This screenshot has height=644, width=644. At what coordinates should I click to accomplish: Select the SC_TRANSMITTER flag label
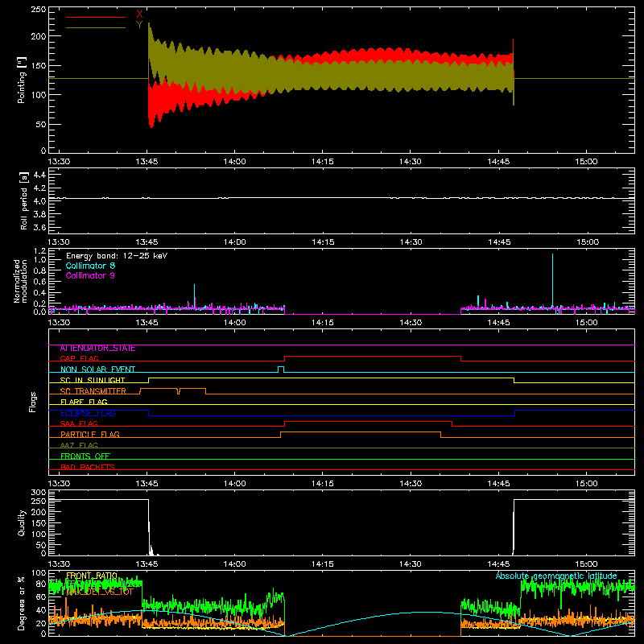click(93, 391)
